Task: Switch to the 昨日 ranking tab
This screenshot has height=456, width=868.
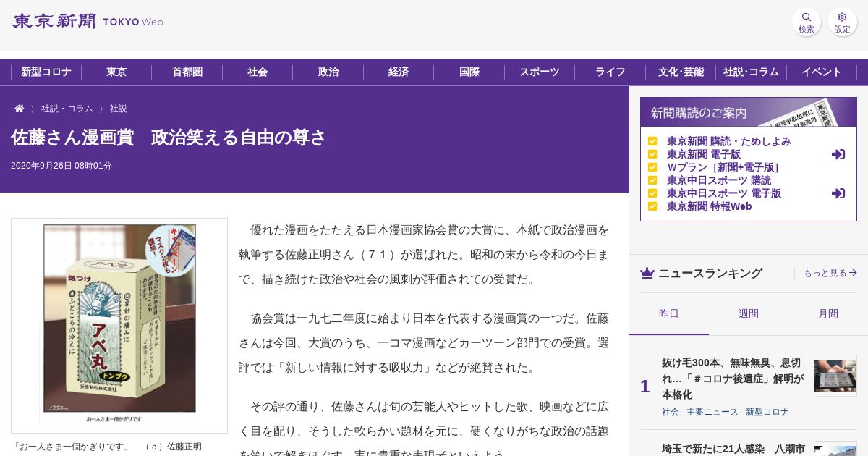Action: [x=669, y=313]
